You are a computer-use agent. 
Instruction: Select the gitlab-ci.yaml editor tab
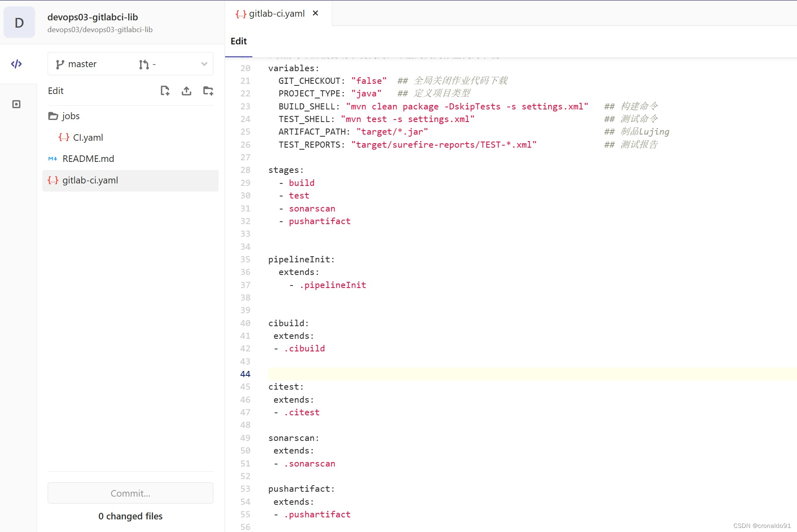tap(277, 13)
